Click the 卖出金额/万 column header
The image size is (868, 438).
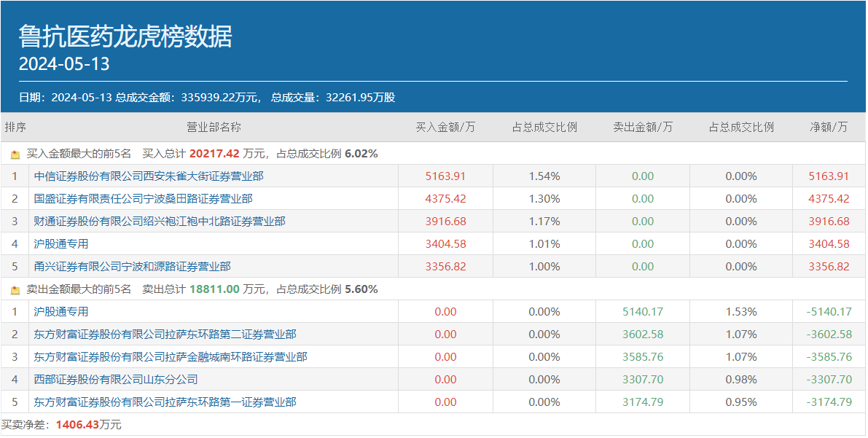(643, 128)
